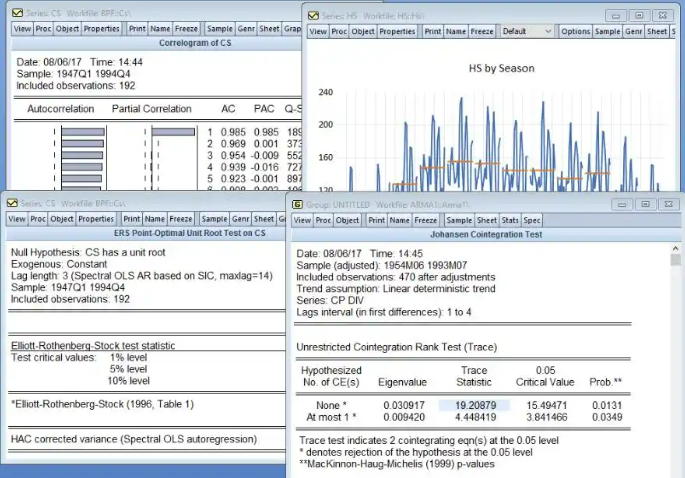685x478 pixels.
Task: Click Freeze in the Correlogram of CS window
Action: point(186,29)
